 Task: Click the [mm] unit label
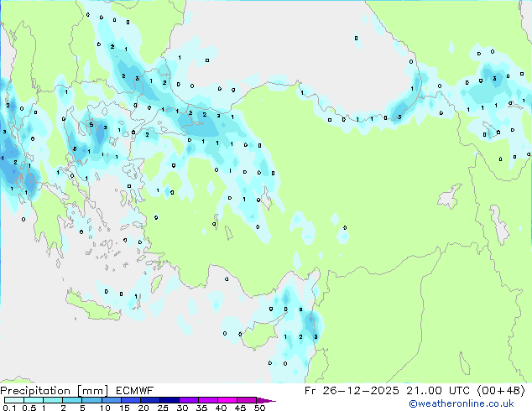click(x=92, y=391)
